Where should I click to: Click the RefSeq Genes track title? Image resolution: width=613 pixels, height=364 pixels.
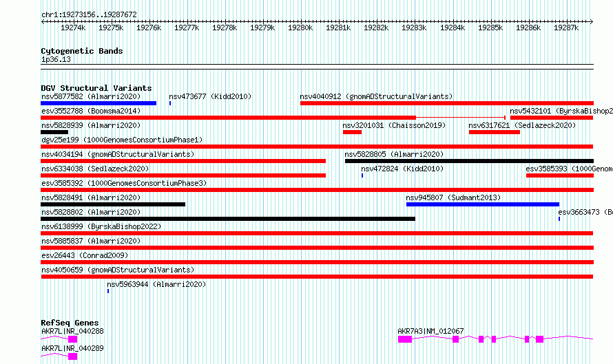click(70, 323)
